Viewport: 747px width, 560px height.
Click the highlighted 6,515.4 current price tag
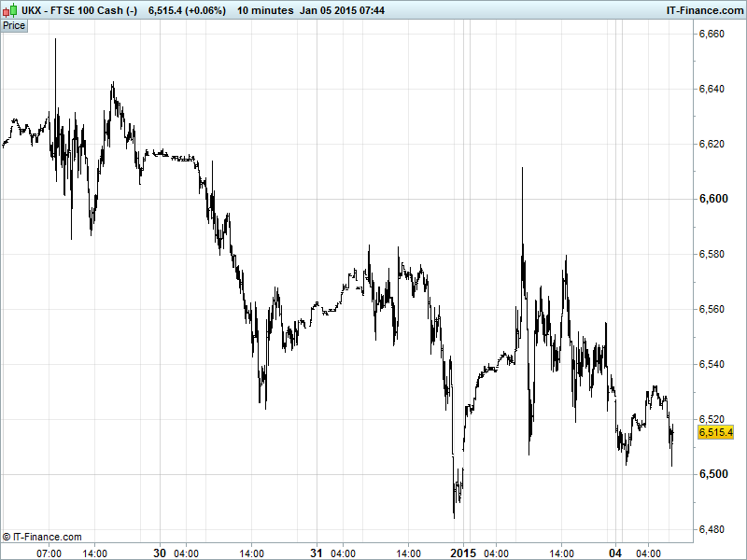(x=715, y=432)
